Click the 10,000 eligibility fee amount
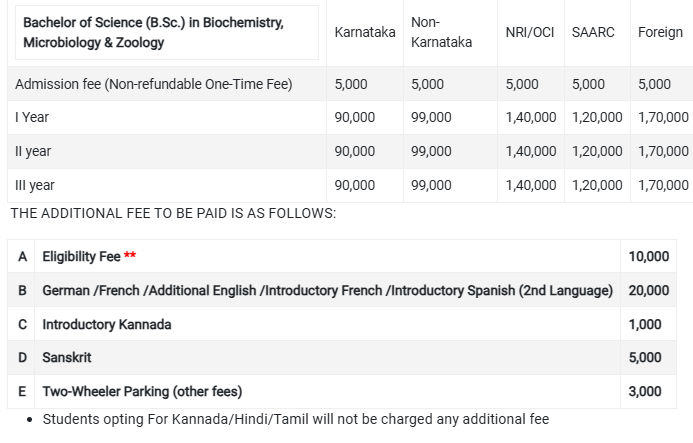 click(648, 256)
